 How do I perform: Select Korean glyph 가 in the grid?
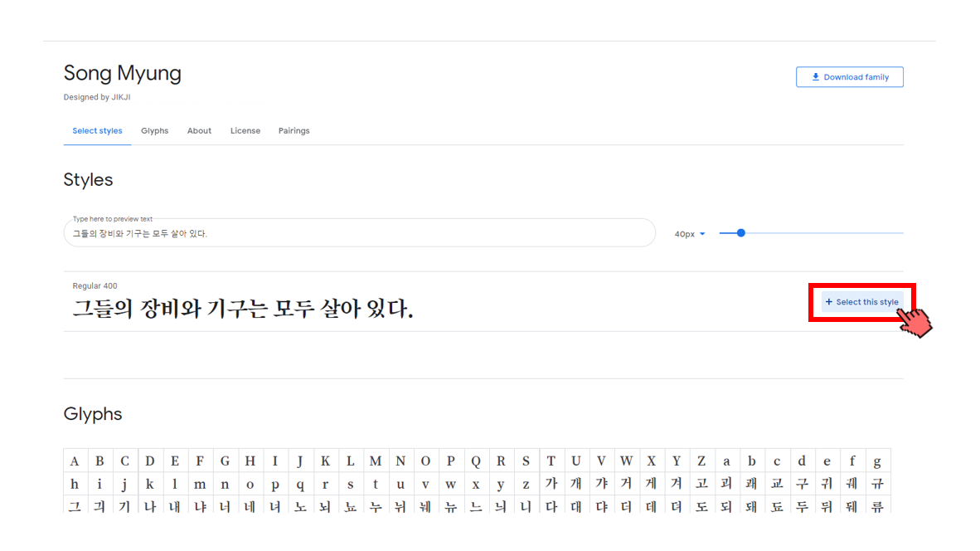(551, 484)
